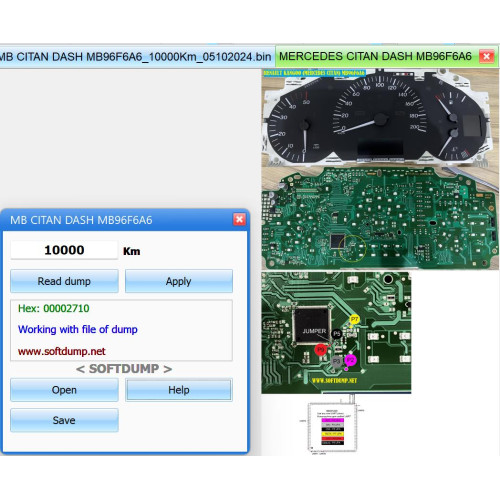
Task: Close the MB CITAN DASH dialog window
Action: (x=239, y=219)
